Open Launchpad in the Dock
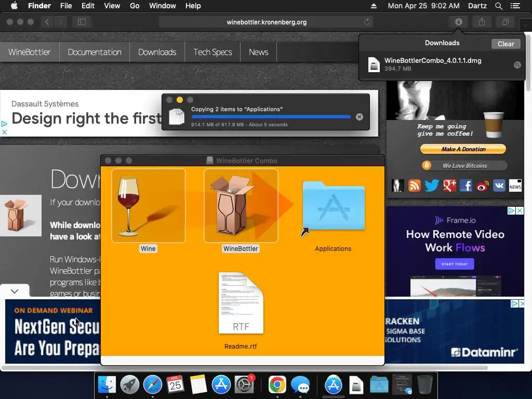The height and width of the screenshot is (399, 532). click(x=130, y=384)
